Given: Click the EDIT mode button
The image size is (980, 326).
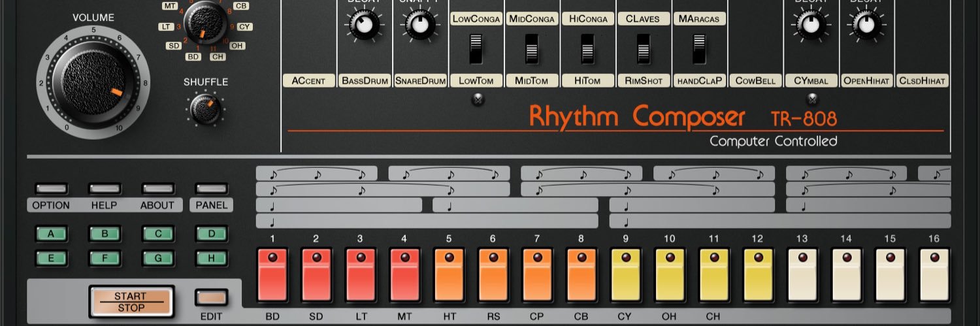Looking at the screenshot, I should coord(211,298).
